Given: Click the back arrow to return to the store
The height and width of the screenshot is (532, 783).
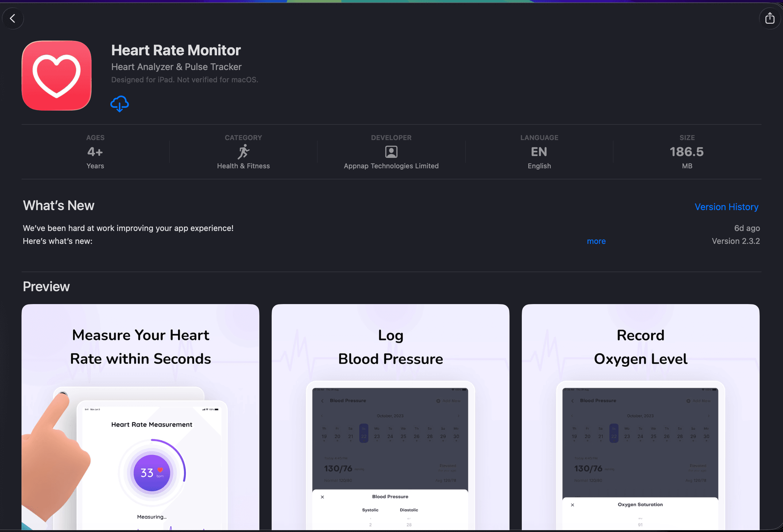Looking at the screenshot, I should tap(13, 18).
